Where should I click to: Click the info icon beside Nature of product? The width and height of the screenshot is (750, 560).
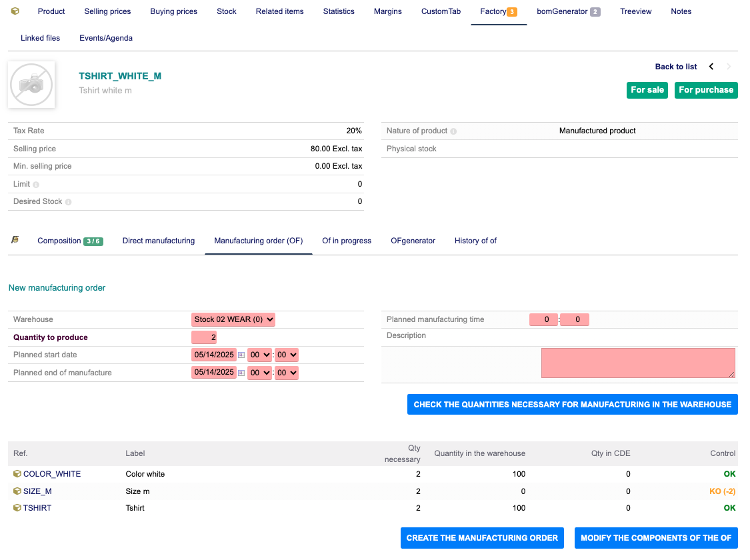click(453, 131)
